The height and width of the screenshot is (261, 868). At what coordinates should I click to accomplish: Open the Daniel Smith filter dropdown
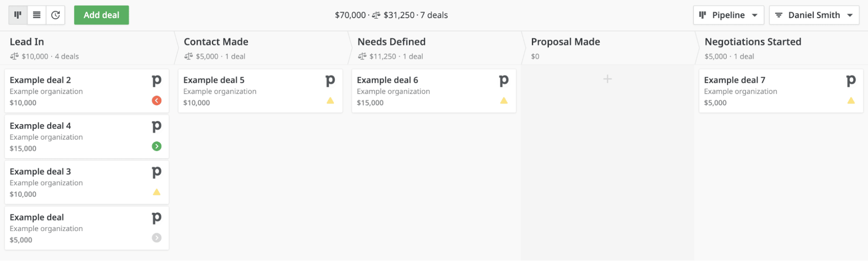click(x=814, y=14)
